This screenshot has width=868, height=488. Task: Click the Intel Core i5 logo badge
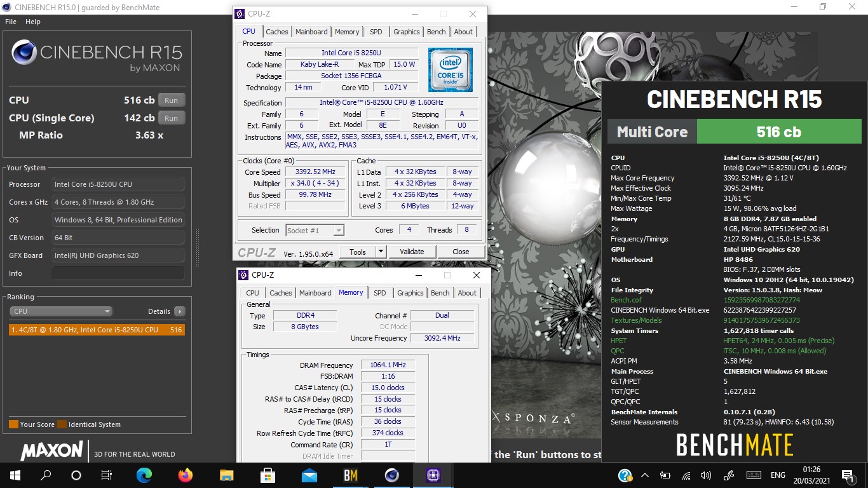pyautogui.click(x=450, y=70)
